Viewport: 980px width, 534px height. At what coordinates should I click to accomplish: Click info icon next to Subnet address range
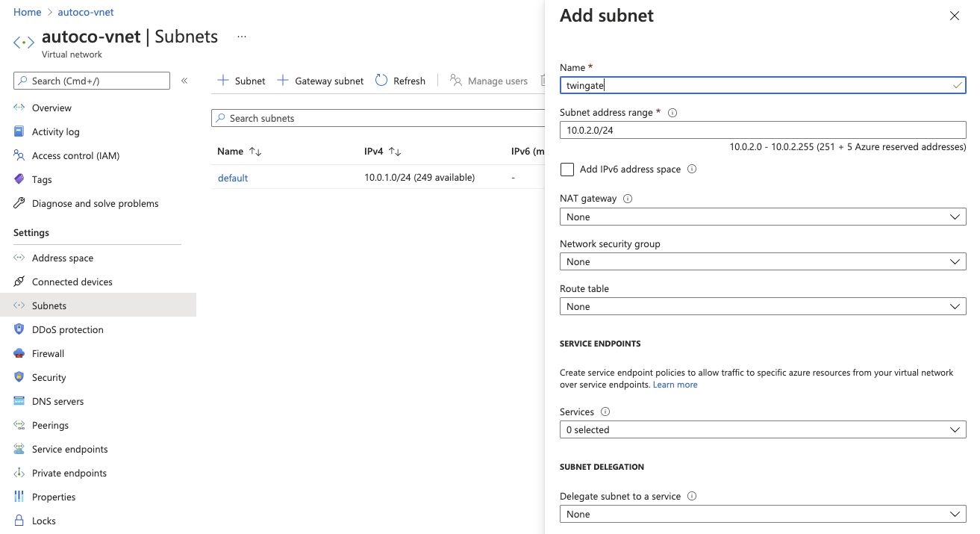672,113
